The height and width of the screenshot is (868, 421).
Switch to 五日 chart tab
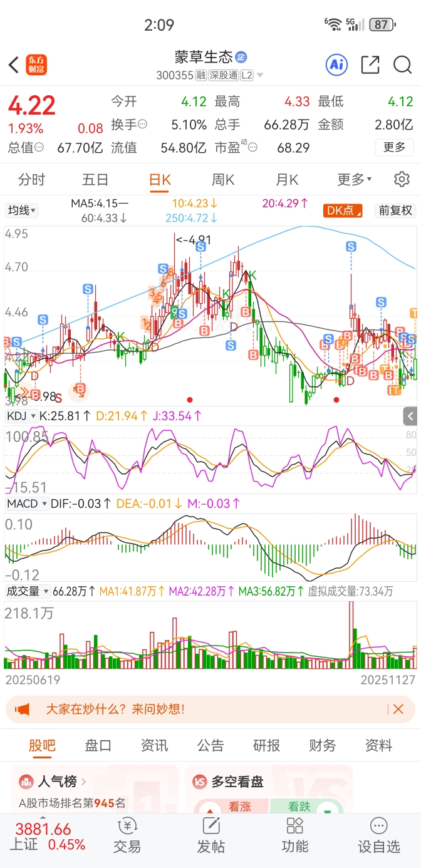(x=96, y=180)
